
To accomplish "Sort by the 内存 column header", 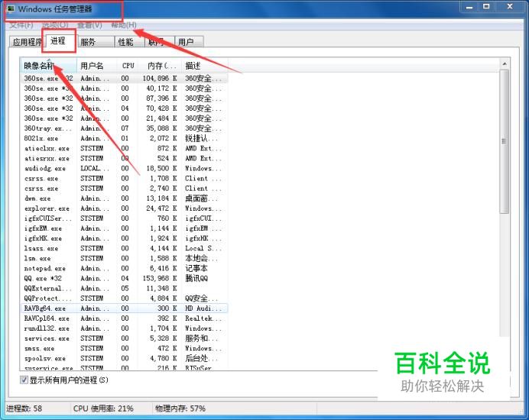I will pos(160,66).
